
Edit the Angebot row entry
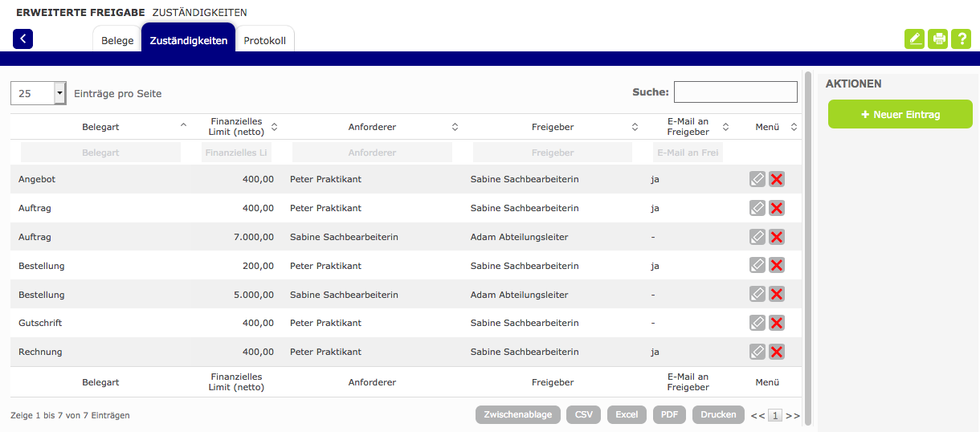click(757, 179)
